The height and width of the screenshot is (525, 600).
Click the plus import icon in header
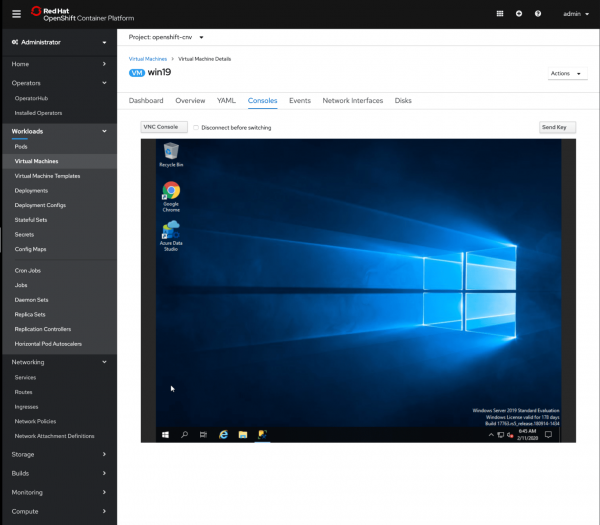pos(518,14)
